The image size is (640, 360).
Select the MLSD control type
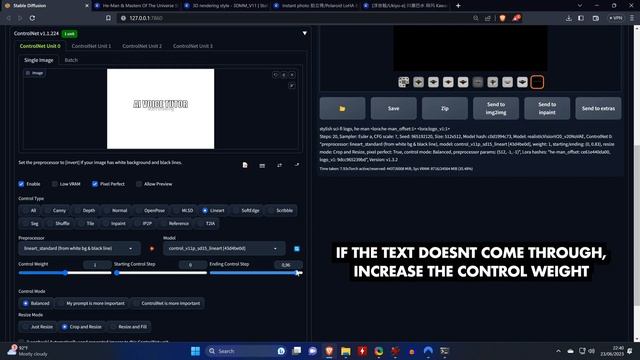tap(184, 211)
